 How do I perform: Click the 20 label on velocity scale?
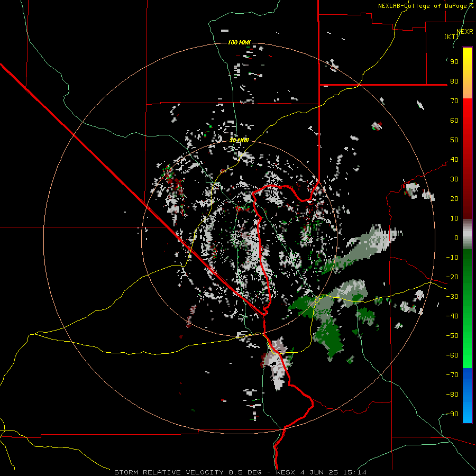coord(454,198)
